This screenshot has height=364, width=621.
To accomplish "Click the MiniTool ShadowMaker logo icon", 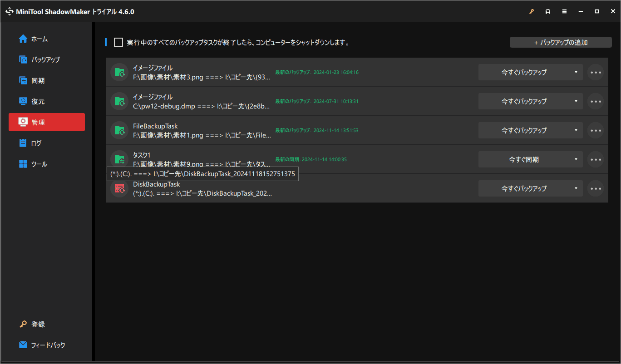I will (x=9, y=11).
